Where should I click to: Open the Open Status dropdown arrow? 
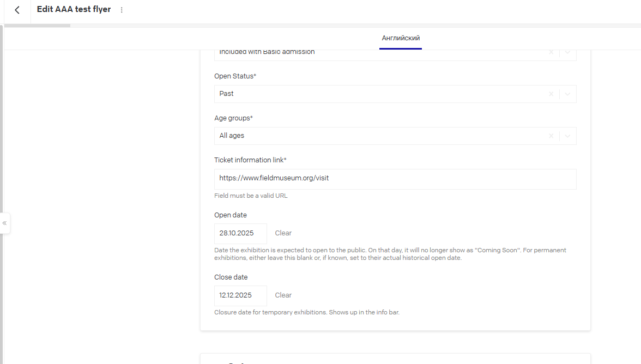568,94
